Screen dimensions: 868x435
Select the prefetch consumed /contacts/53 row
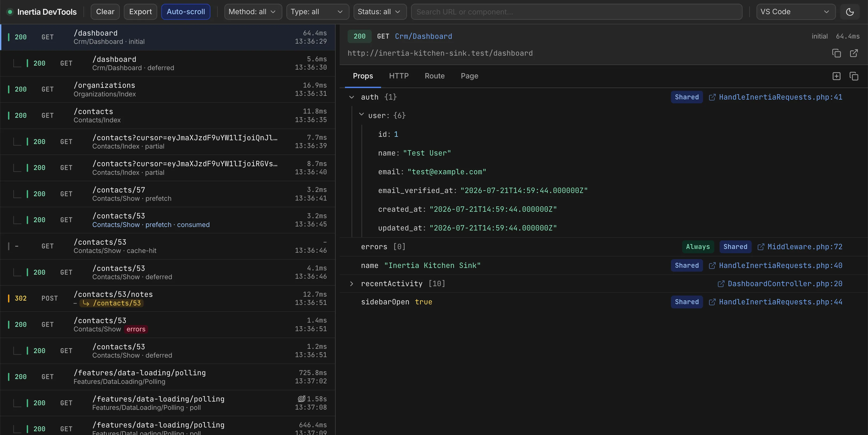167,220
